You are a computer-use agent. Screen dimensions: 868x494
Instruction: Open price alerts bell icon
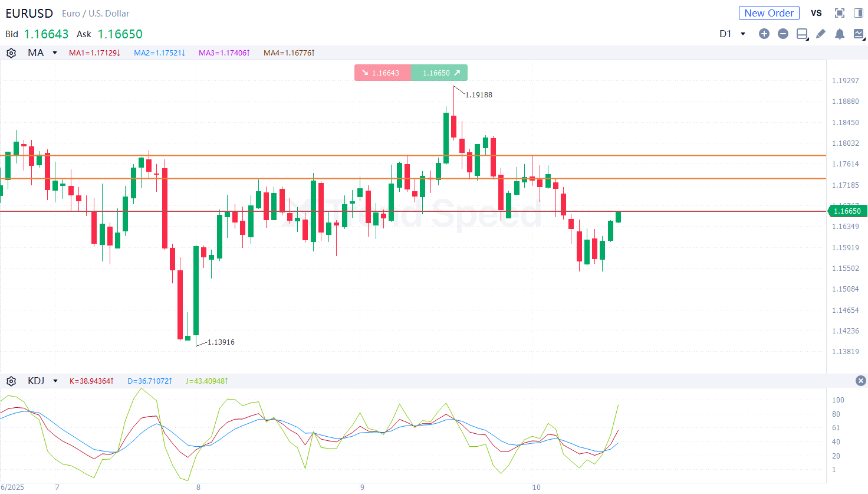coord(840,34)
